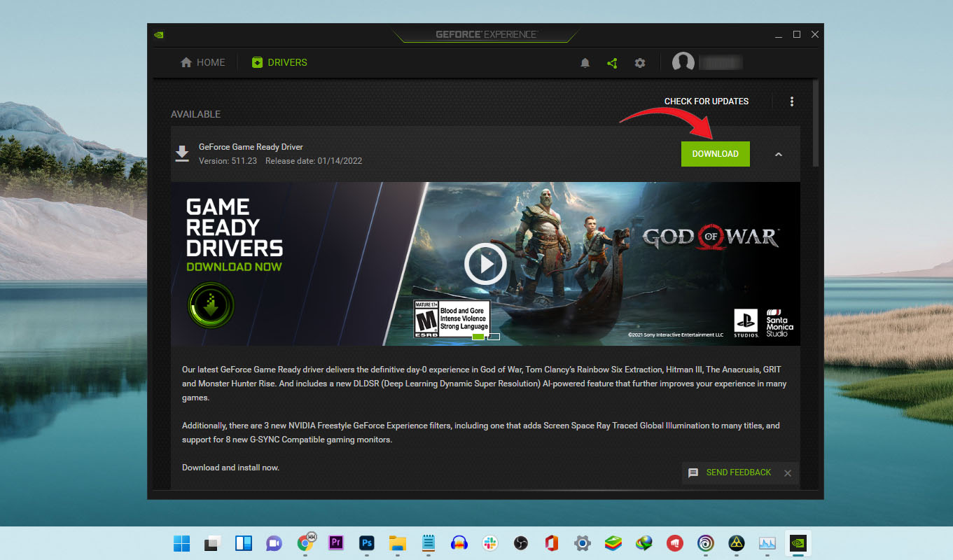Switch to the Home tab
Viewport: 953px width, 560px height.
pyautogui.click(x=203, y=62)
